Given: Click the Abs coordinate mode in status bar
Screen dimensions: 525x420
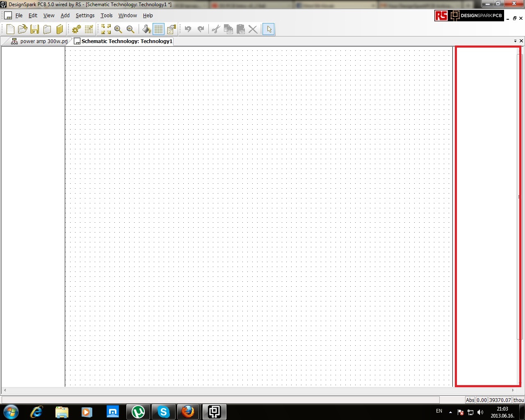Looking at the screenshot, I should pyautogui.click(x=470, y=400).
